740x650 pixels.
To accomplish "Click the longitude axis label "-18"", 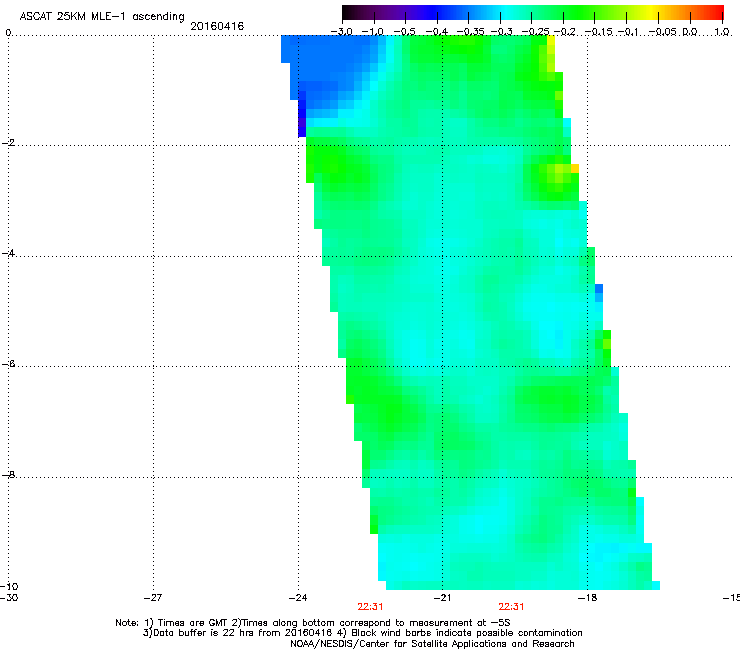I will tap(587, 598).
